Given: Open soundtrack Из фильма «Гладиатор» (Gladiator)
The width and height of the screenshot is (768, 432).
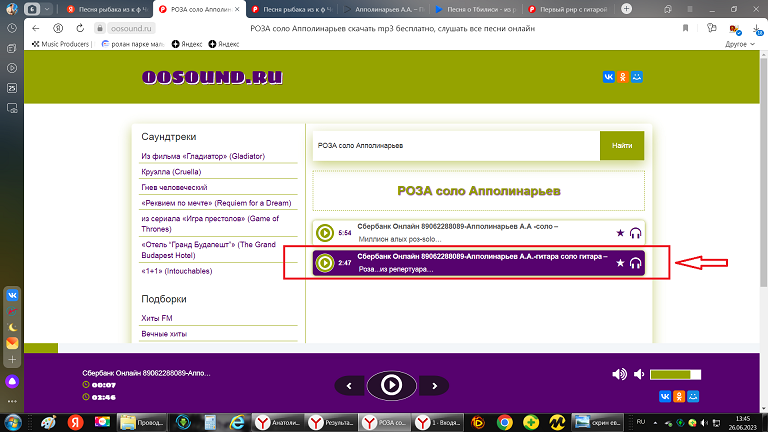Looking at the screenshot, I should coord(203,156).
